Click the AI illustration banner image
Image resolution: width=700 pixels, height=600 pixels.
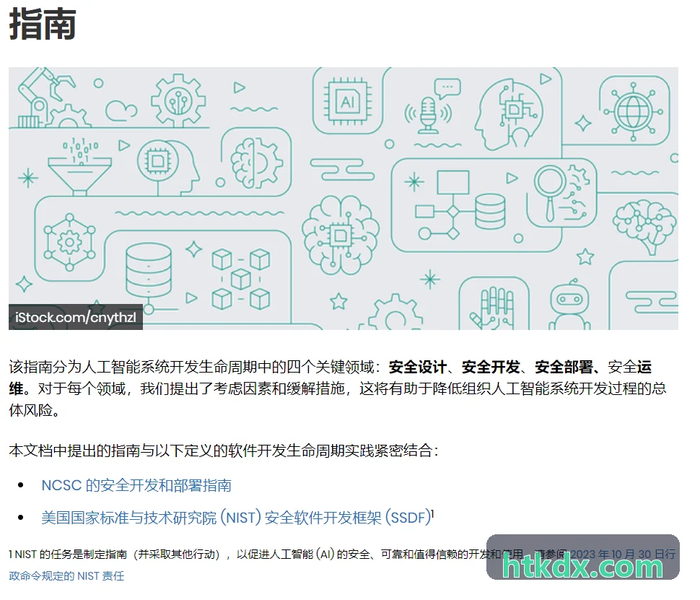[x=344, y=199]
